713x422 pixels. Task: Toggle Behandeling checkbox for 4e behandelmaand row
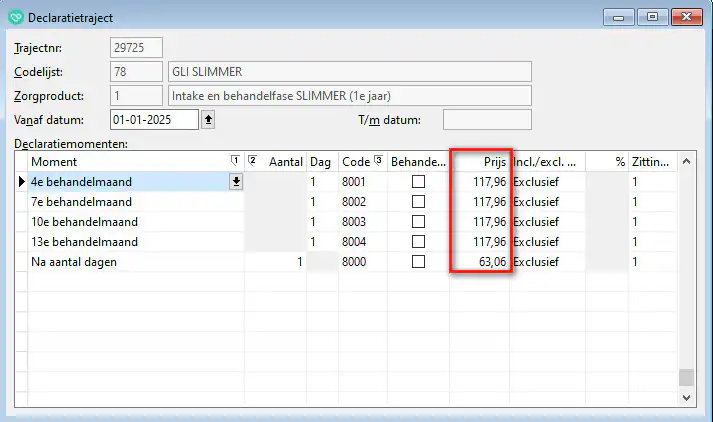tap(418, 182)
